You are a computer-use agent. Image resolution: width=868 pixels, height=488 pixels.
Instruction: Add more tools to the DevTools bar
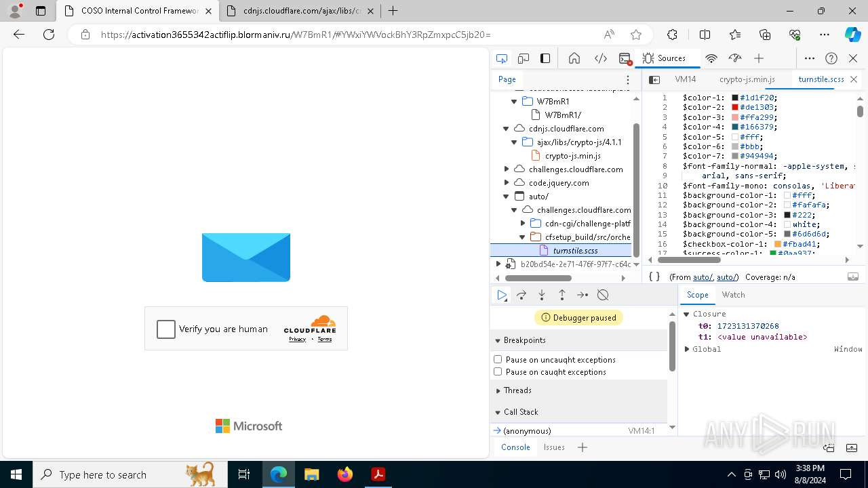759,58
